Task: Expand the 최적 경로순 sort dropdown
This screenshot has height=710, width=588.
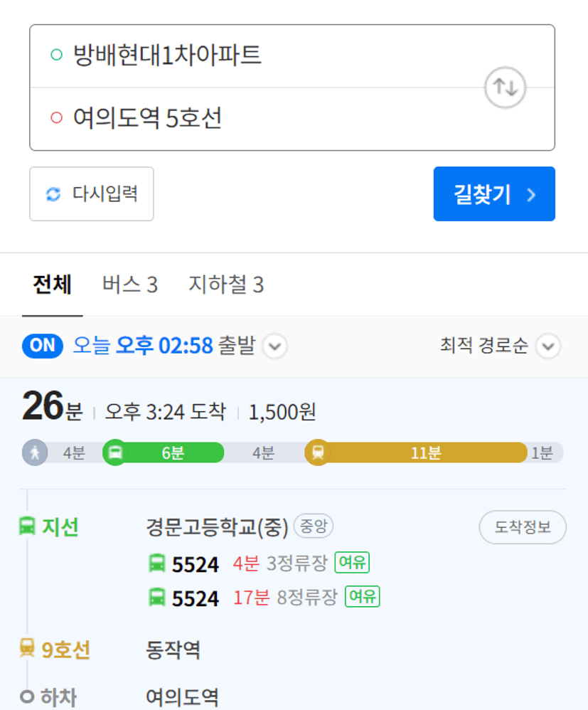Action: (548, 346)
